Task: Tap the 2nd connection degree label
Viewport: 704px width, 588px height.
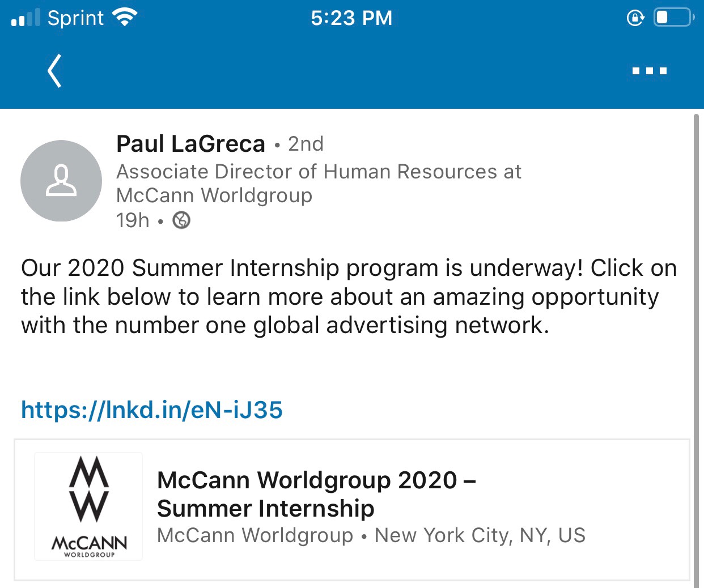Action: click(x=306, y=144)
